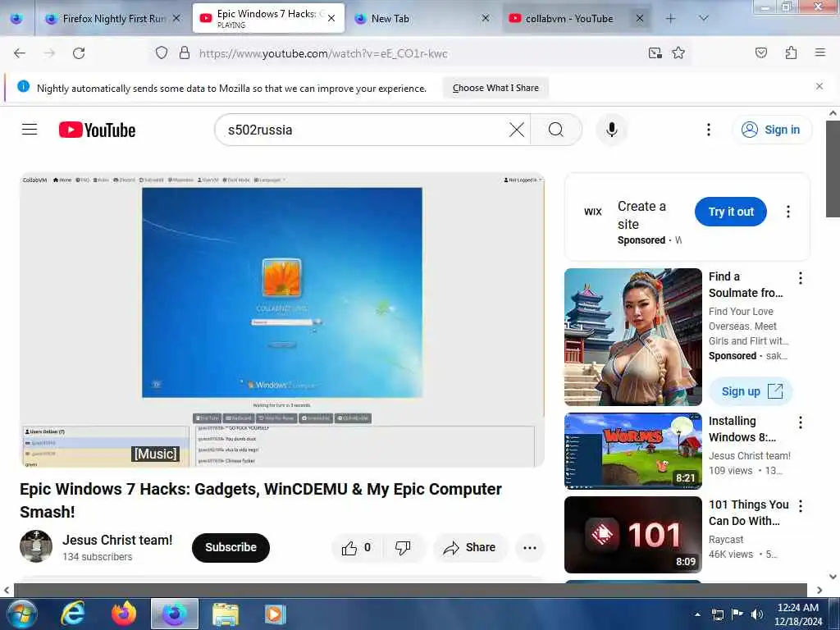View site security via the padlock icon
Screen dimensions: 840x630
(185, 52)
